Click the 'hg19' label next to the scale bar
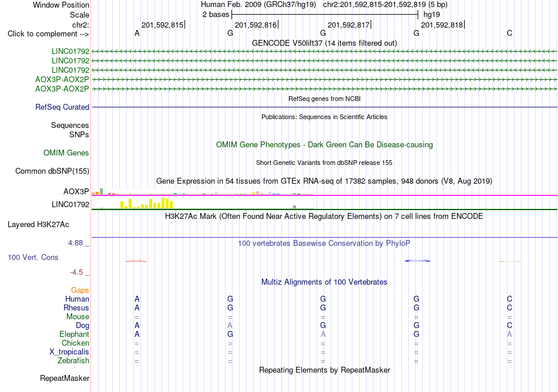Screen dimensions: 558x392 tap(431, 15)
